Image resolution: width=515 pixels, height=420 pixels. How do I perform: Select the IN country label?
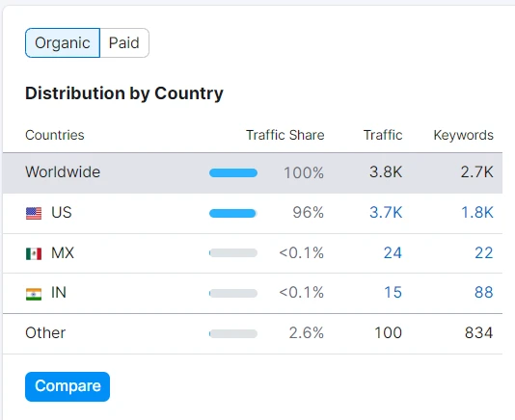pos(59,292)
